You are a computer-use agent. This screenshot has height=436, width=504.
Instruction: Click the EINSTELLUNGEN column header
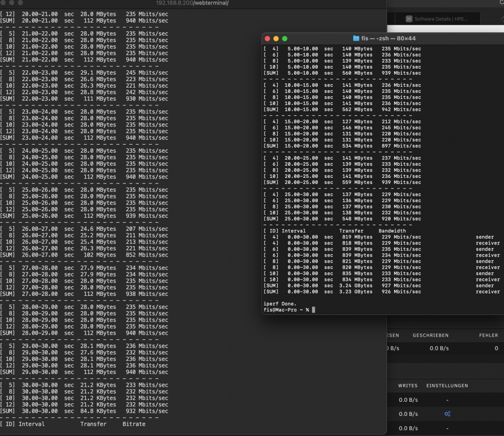click(x=447, y=386)
